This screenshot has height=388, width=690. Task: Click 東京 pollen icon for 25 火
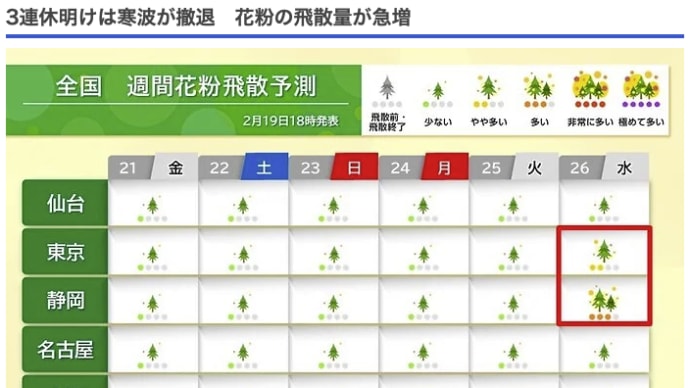513,258
